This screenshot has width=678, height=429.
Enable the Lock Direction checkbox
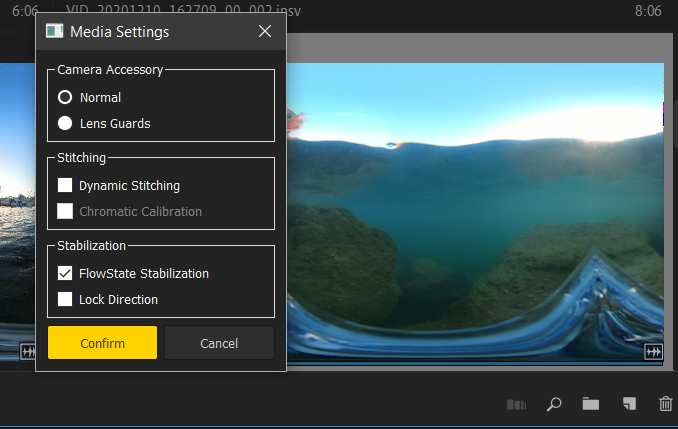tap(65, 299)
